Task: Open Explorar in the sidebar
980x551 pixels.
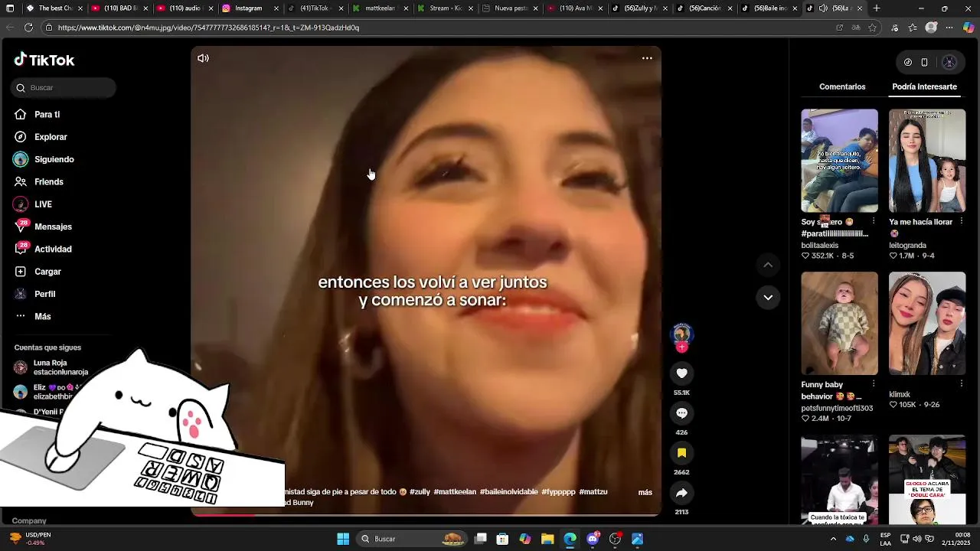Action: click(51, 137)
